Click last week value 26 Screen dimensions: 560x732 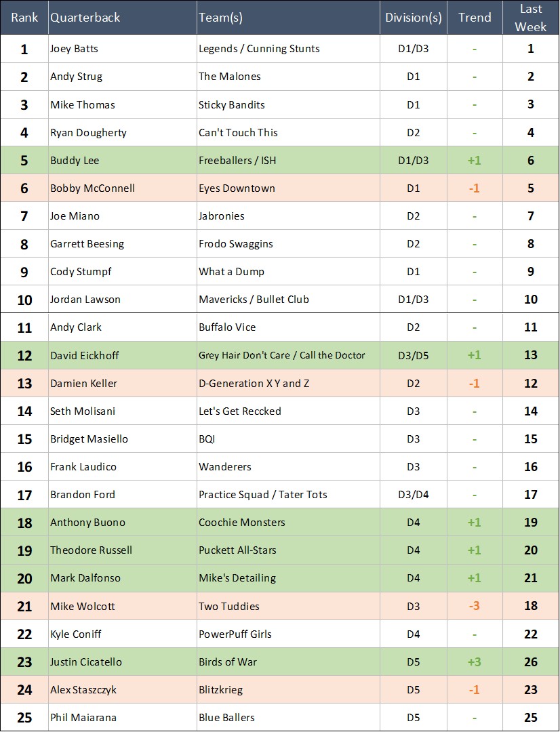point(531,662)
